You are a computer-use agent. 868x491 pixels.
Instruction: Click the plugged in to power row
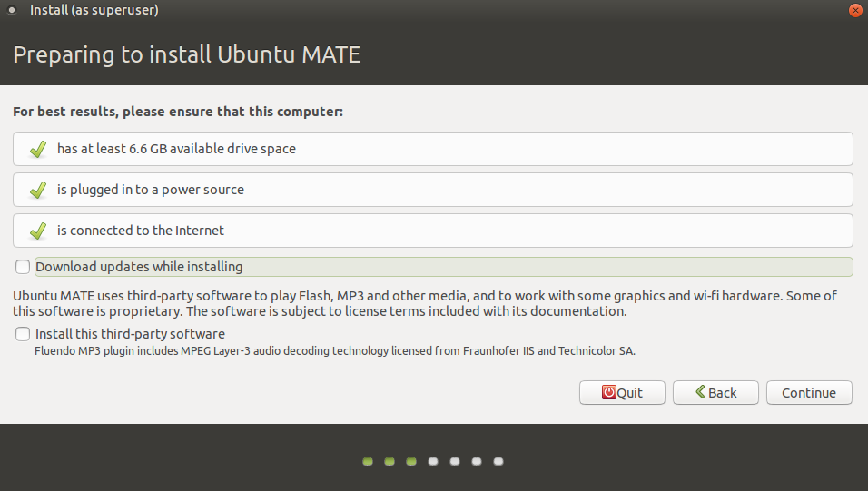click(x=433, y=190)
